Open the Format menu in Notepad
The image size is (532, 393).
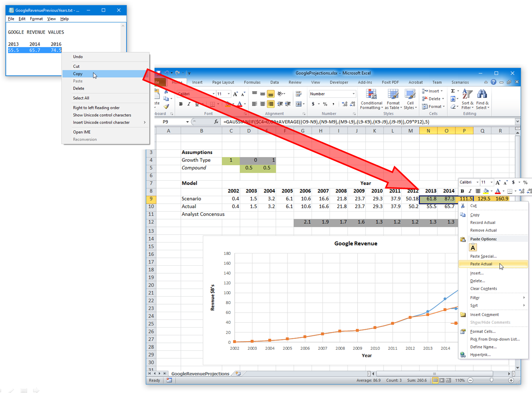point(36,19)
